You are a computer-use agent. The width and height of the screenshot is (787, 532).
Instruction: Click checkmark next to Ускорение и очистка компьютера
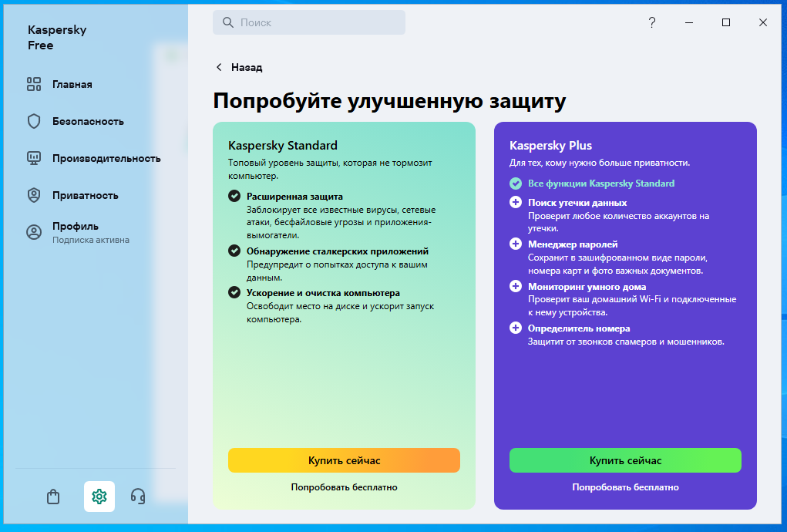click(x=234, y=292)
